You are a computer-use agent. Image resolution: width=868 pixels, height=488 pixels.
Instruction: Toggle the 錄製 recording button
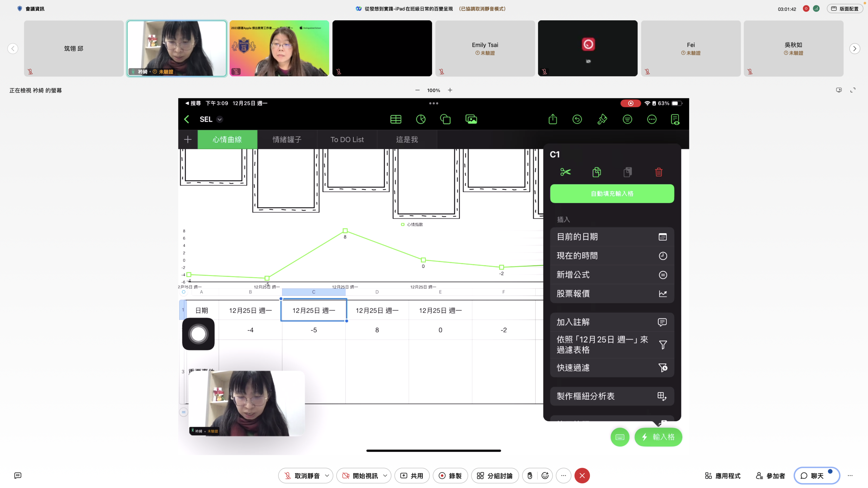click(x=450, y=476)
